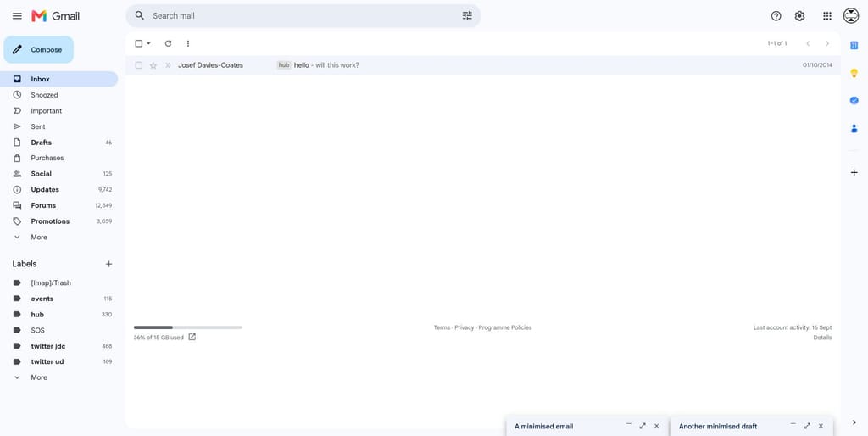Restore 'A minimised email' draft title
The height and width of the screenshot is (436, 868).
point(543,427)
